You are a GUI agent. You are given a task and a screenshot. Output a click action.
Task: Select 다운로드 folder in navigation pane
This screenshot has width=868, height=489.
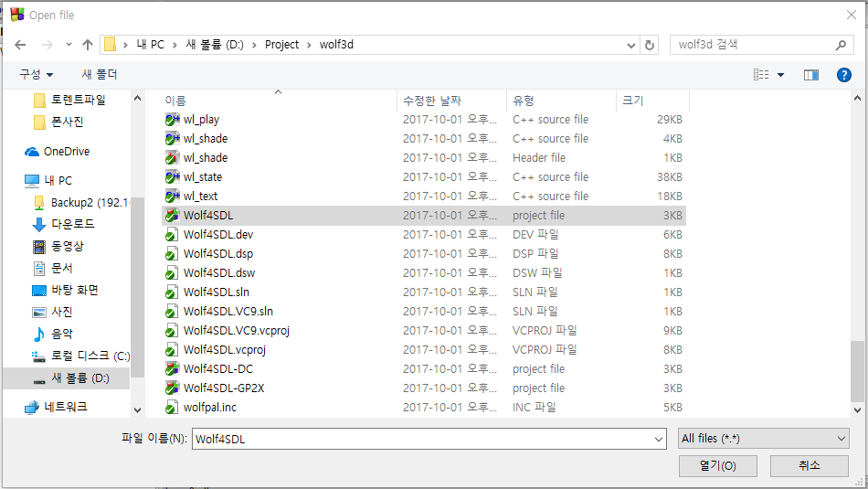(x=72, y=224)
